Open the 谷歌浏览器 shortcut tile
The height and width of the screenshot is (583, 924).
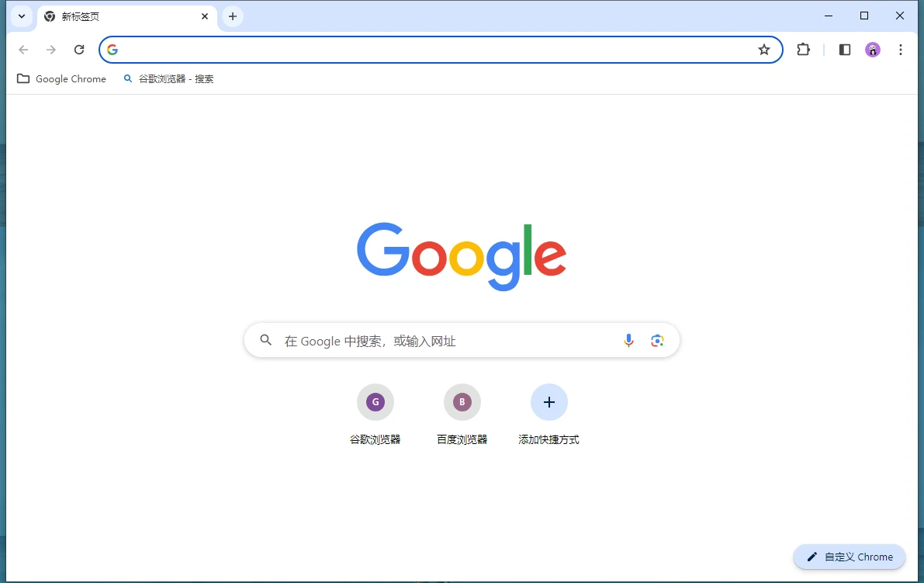[375, 415]
